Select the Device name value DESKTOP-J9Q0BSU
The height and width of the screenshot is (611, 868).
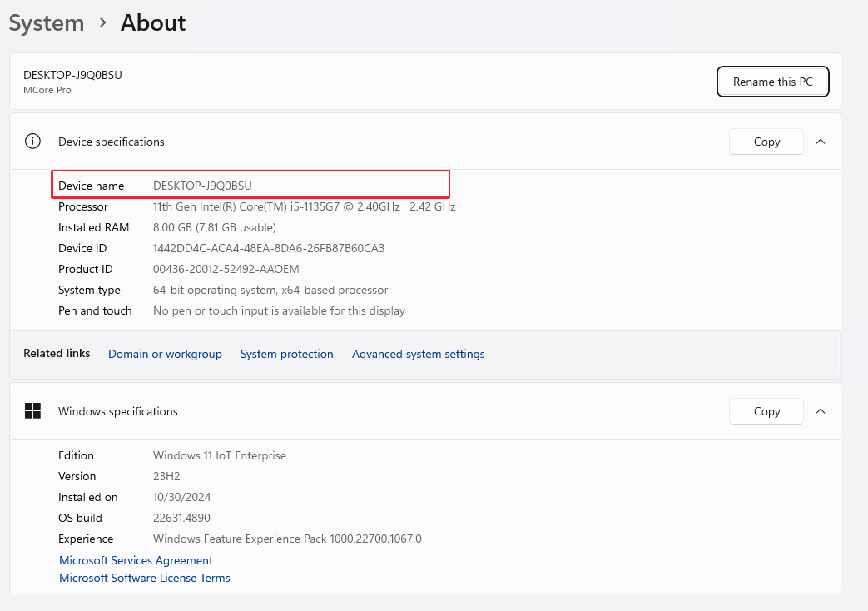(x=202, y=186)
